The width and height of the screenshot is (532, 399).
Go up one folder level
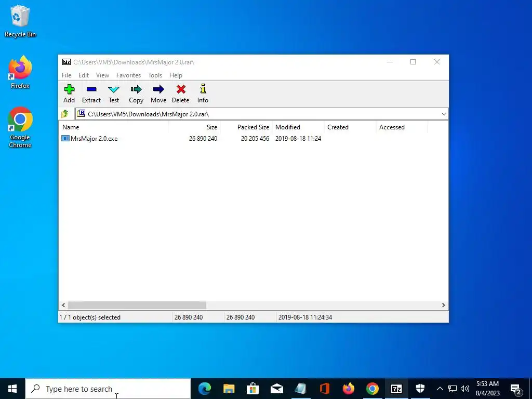(65, 114)
